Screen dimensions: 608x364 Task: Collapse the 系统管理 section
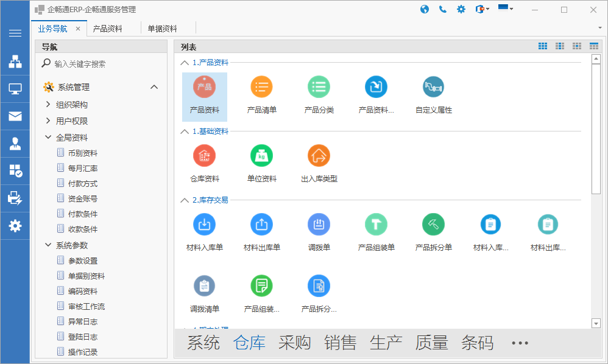[154, 87]
